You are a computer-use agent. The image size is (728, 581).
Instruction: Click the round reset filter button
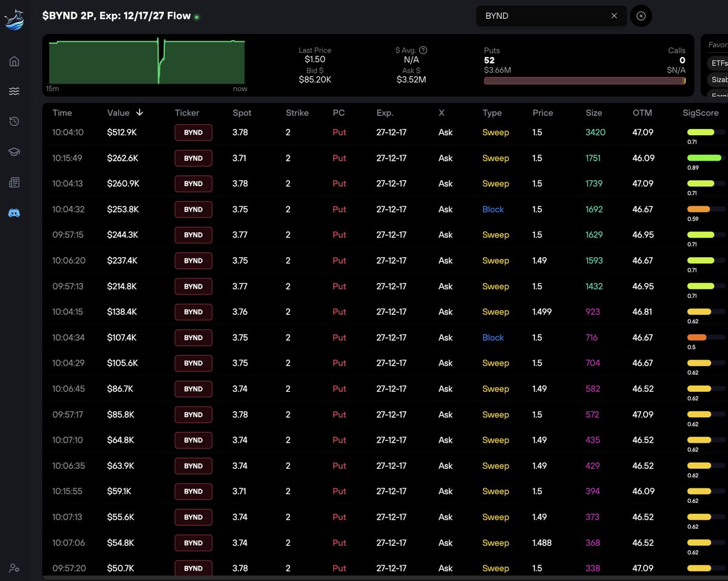pos(641,16)
